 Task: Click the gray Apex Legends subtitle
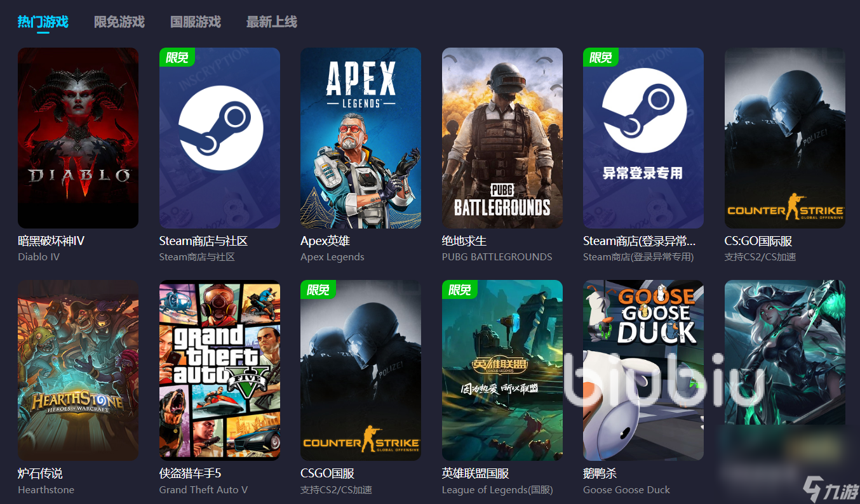(x=332, y=257)
